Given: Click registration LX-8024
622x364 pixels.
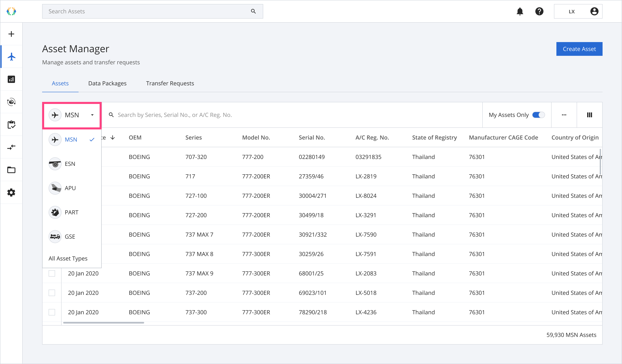Looking at the screenshot, I should tap(366, 196).
